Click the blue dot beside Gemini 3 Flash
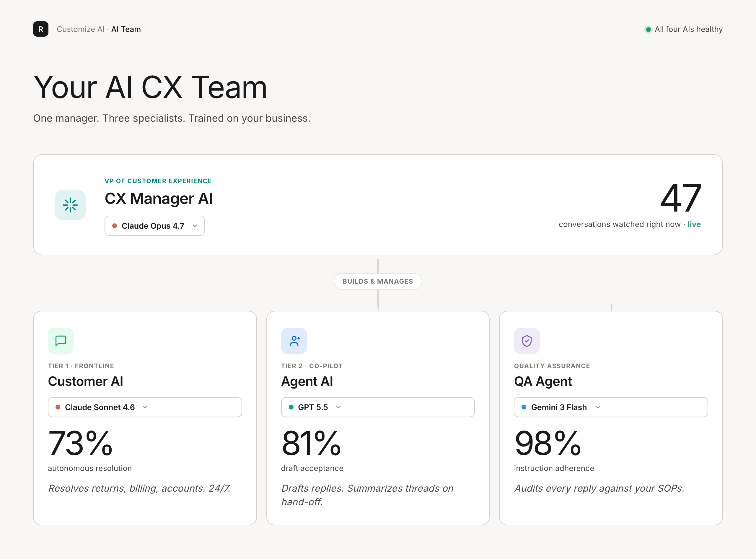 click(524, 407)
